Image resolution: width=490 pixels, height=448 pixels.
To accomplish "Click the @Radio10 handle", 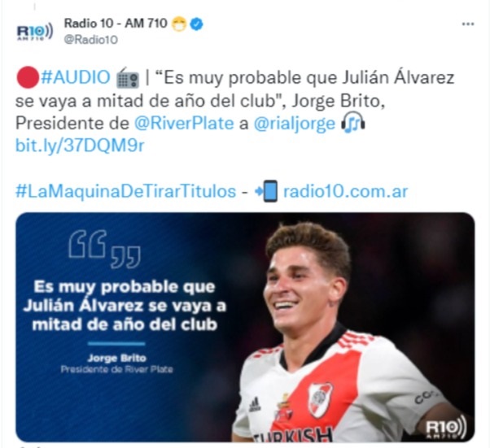I will click(91, 40).
